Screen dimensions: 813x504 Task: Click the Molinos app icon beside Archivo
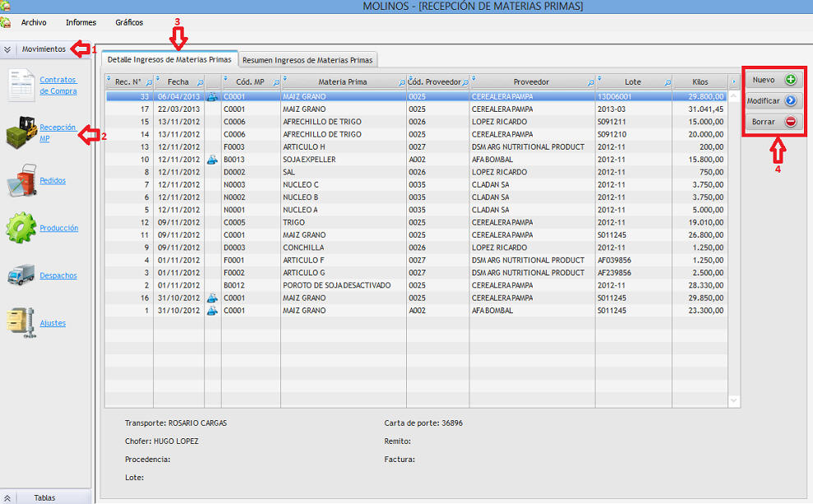[x=5, y=22]
